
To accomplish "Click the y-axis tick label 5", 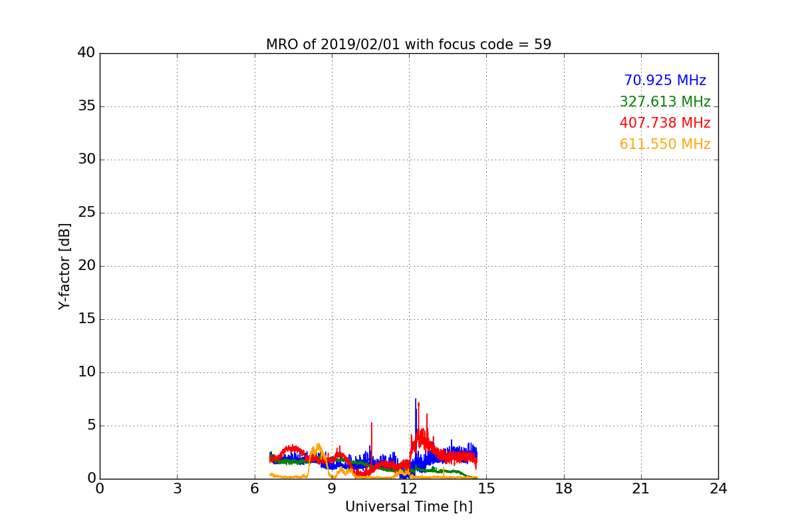I will [91, 426].
